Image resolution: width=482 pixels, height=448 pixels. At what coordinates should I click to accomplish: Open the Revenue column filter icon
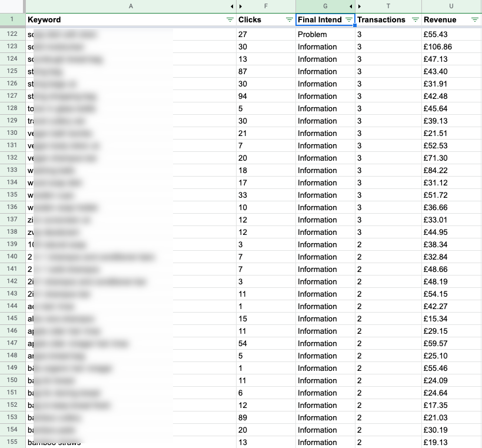(x=475, y=19)
